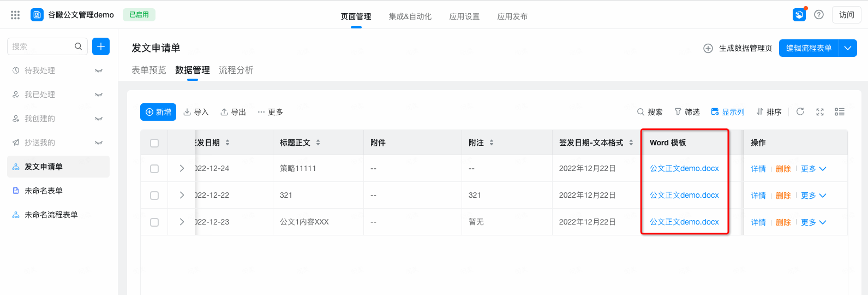Toggle fullscreen table view icon
Image resolution: width=868 pixels, height=295 pixels.
coord(819,112)
